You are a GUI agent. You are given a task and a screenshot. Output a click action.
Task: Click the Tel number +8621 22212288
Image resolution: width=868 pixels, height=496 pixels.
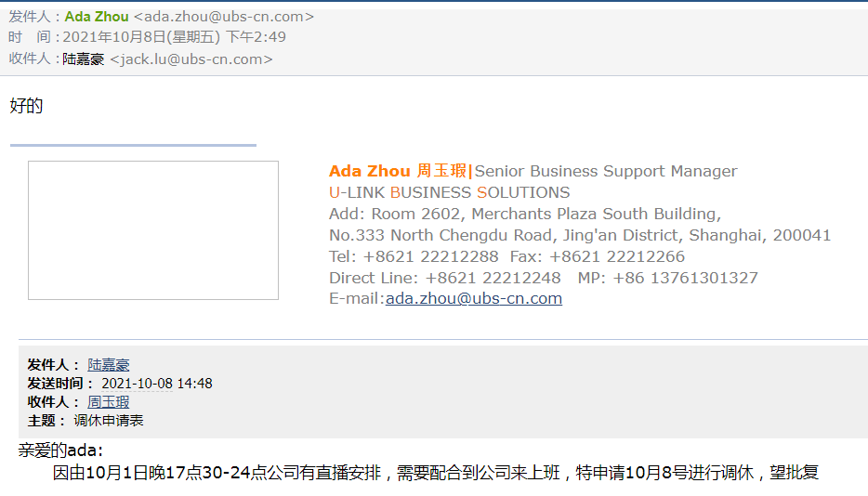[430, 256]
